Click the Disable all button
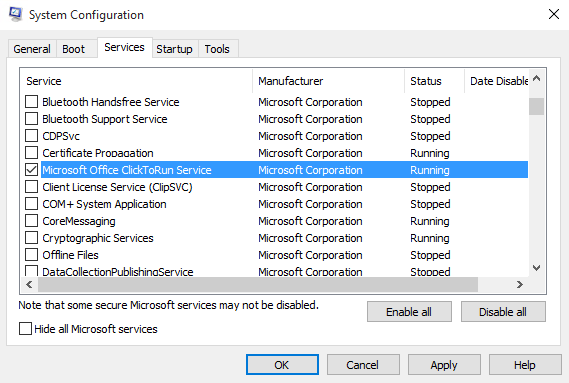Viewport: 569px width, 383px height. (503, 312)
